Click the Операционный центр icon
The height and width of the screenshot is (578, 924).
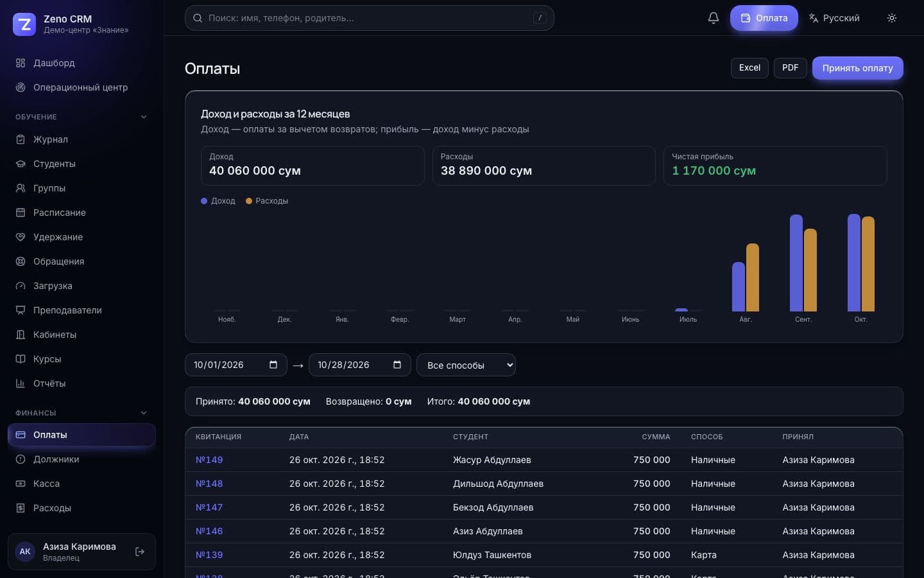21,87
